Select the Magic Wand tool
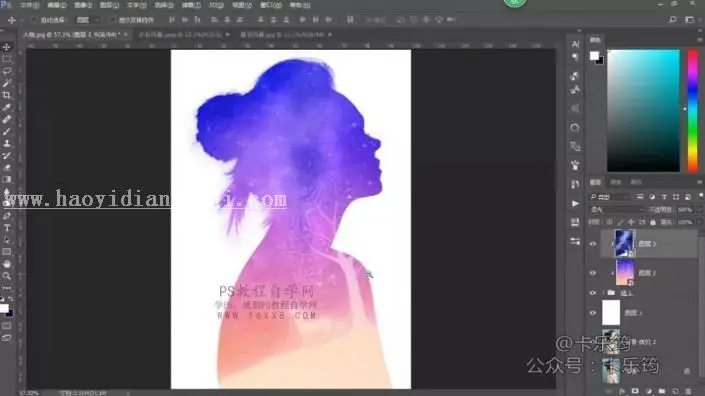The width and height of the screenshot is (705, 396). [7, 83]
